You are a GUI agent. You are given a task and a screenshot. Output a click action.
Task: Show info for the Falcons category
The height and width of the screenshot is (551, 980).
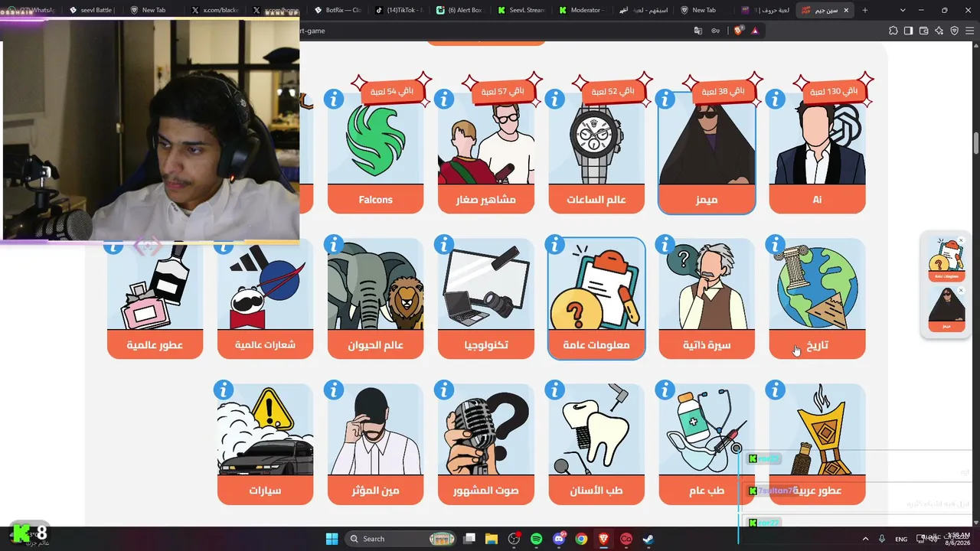334,99
